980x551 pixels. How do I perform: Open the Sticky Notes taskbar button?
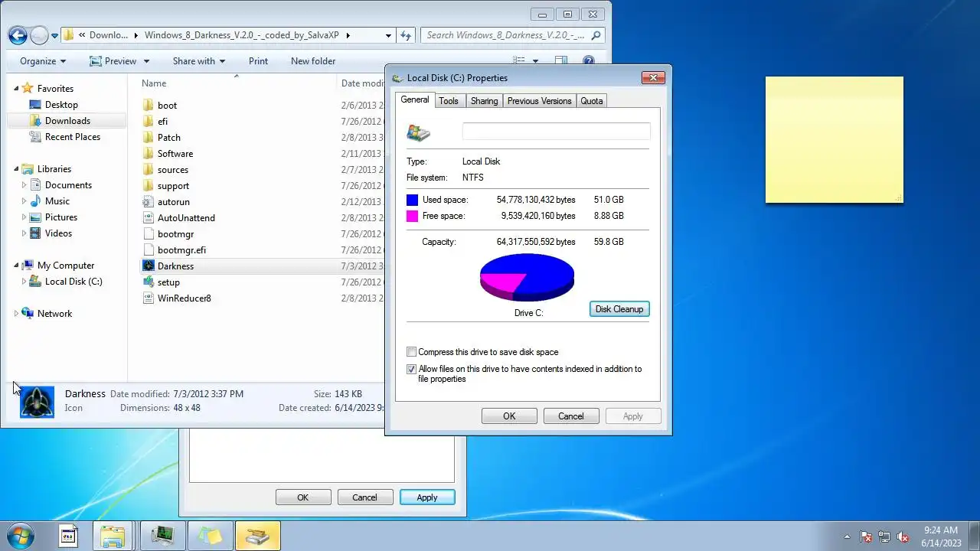tap(210, 536)
